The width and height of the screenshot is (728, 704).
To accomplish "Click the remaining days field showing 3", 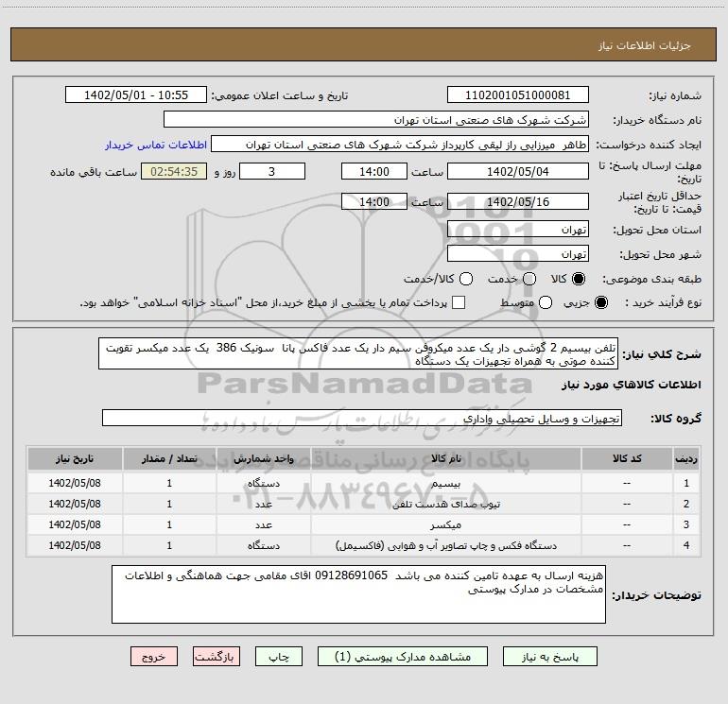I will click(x=272, y=172).
